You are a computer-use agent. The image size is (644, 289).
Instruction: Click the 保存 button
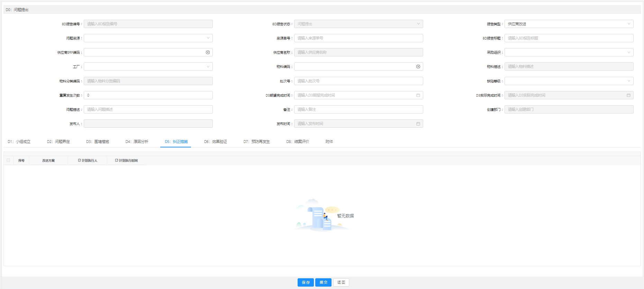306,282
